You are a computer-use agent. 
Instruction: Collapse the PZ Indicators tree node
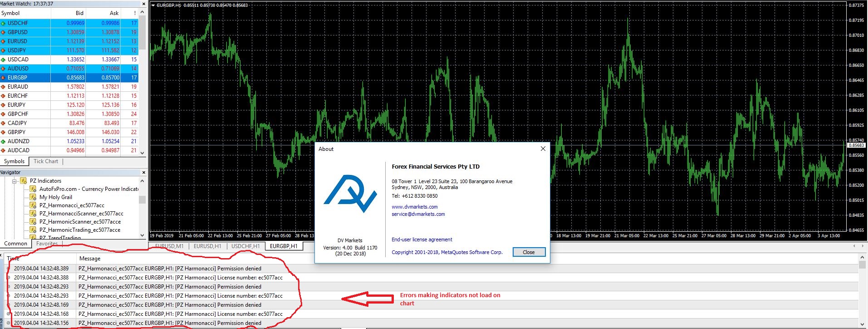point(15,181)
